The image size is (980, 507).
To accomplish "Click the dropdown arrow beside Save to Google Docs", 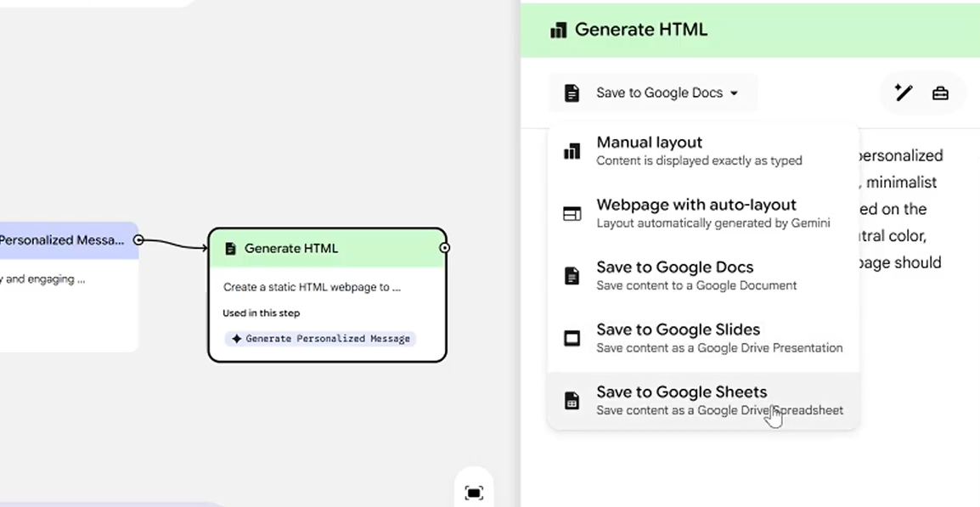I will coord(734,93).
